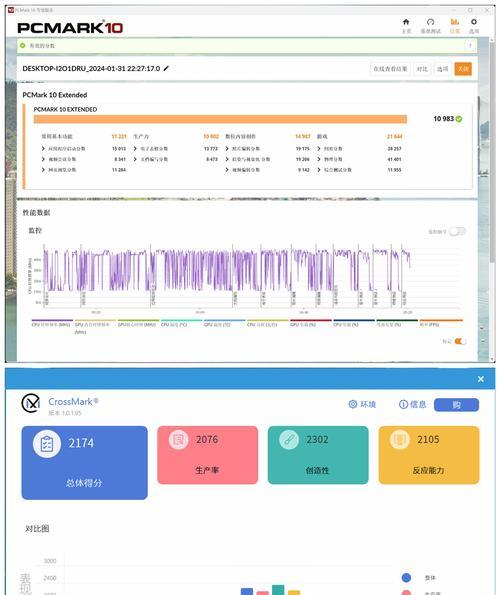The height and width of the screenshot is (595, 500).
Task: Turn on the monitoring toggle above the chart
Action: click(x=457, y=231)
